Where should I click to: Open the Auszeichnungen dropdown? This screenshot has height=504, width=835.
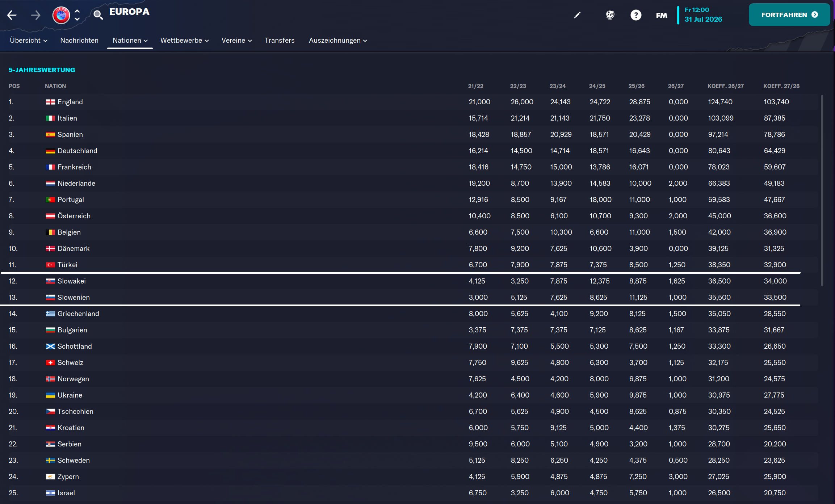(x=338, y=41)
